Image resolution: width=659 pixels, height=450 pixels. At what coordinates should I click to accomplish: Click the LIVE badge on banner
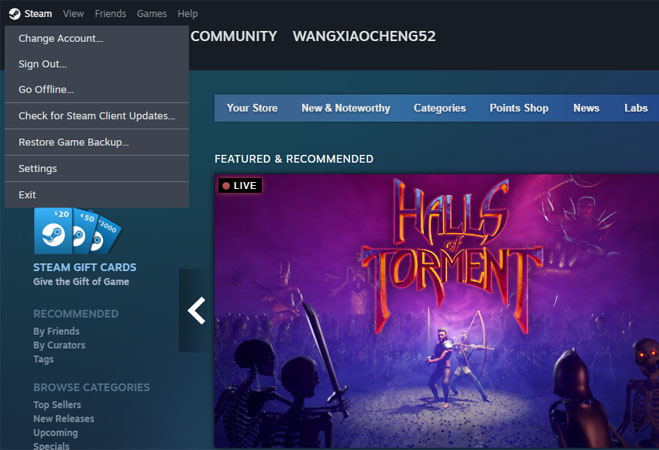click(240, 186)
